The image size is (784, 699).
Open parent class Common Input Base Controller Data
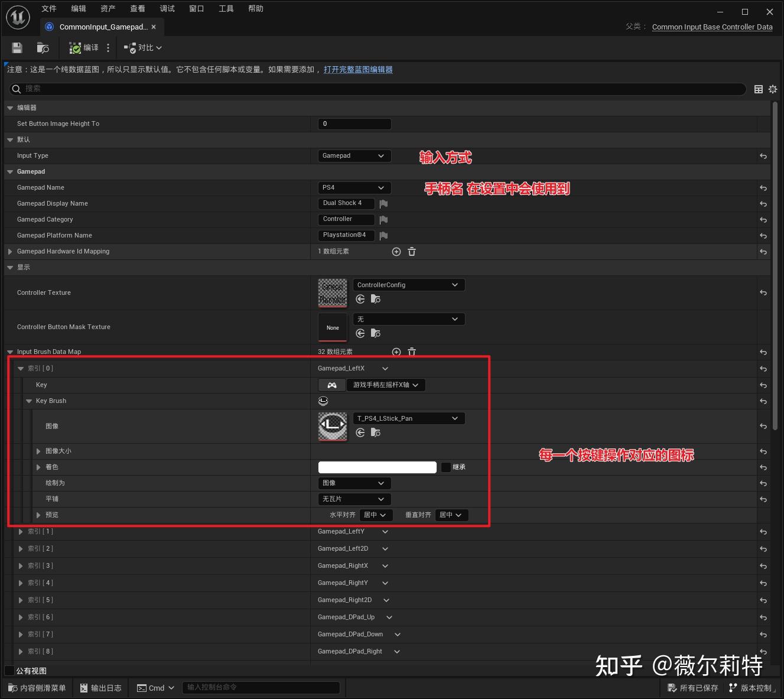coord(712,27)
